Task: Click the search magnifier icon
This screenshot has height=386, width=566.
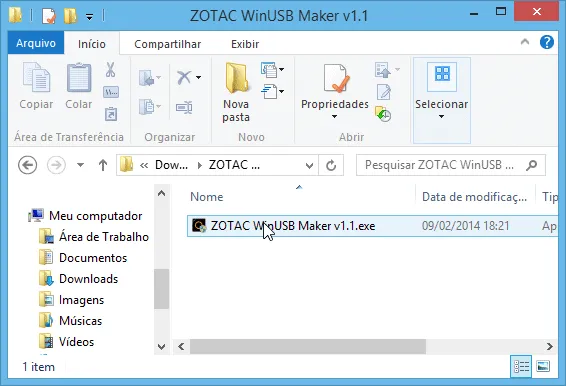Action: coord(532,165)
